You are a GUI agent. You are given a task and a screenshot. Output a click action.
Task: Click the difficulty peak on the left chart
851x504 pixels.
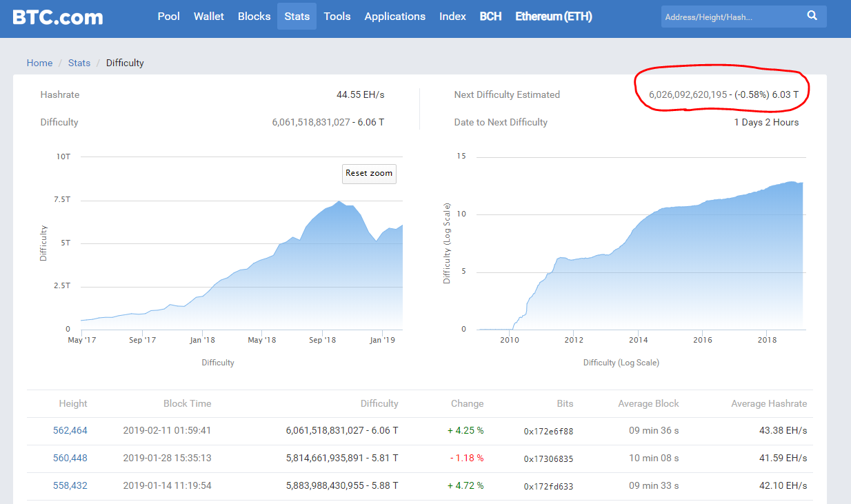click(339, 202)
